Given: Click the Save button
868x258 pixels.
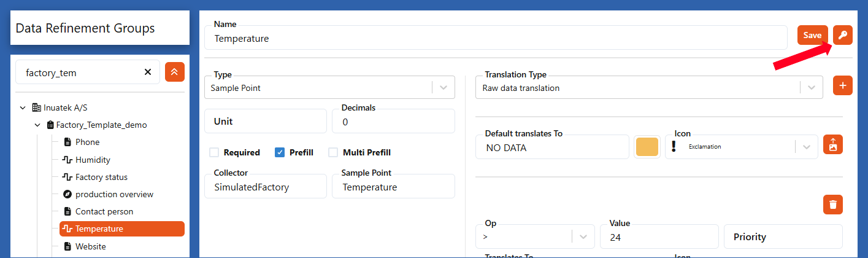Looking at the screenshot, I should pyautogui.click(x=812, y=35).
